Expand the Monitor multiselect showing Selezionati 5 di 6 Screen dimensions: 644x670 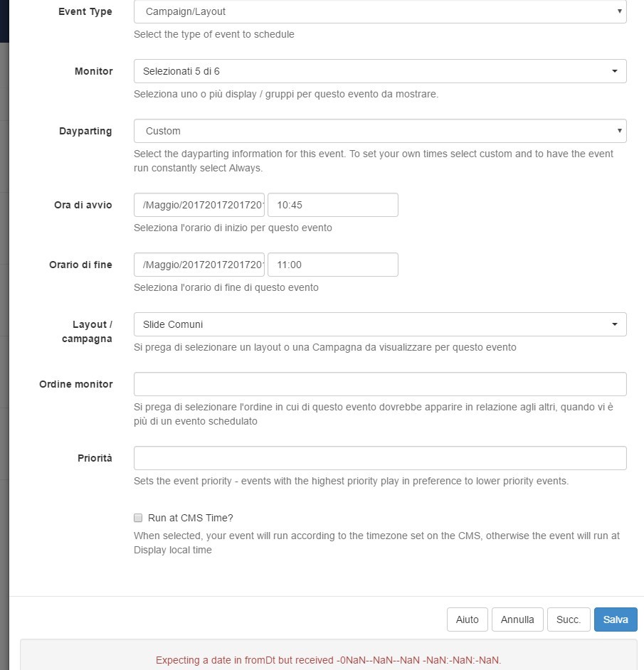(380, 71)
